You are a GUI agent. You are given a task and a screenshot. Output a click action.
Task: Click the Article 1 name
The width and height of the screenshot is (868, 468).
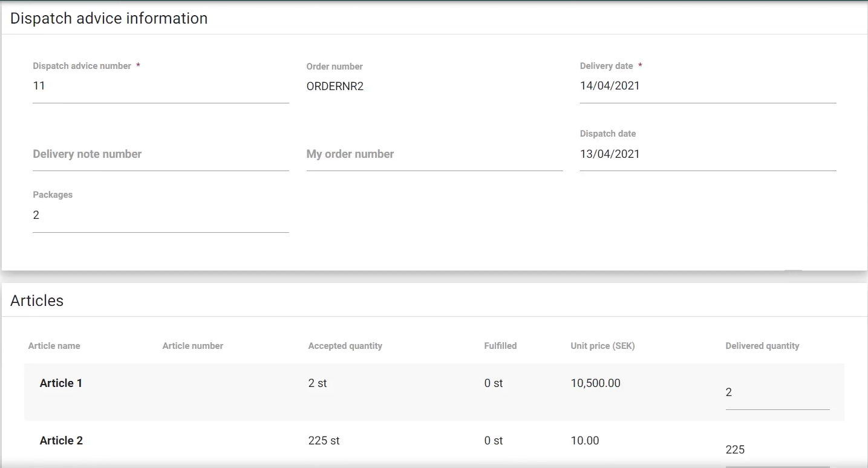pos(61,383)
